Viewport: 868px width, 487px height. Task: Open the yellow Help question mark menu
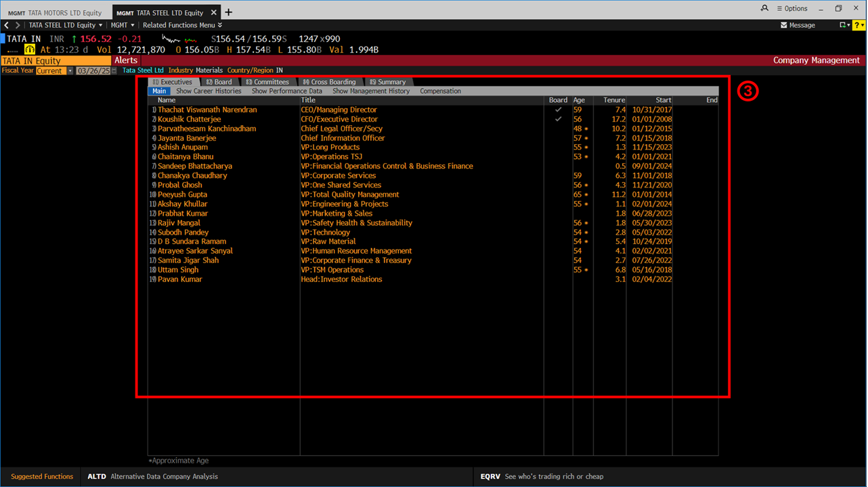[x=858, y=25]
